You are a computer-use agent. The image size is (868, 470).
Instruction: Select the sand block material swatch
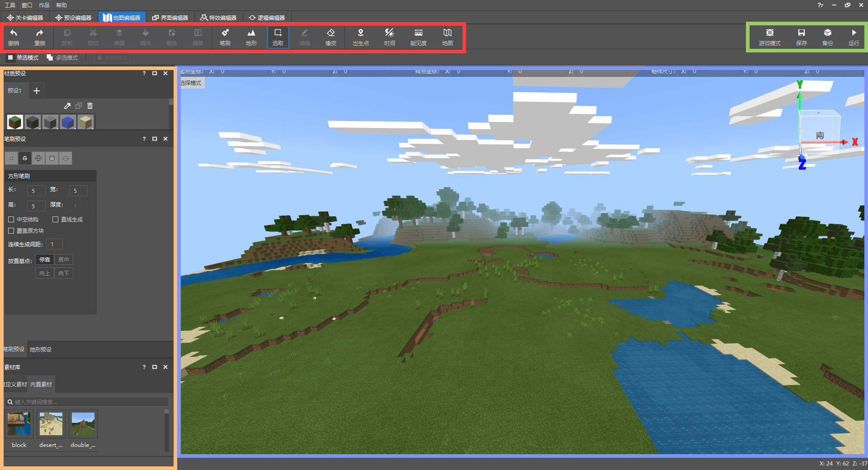point(85,122)
